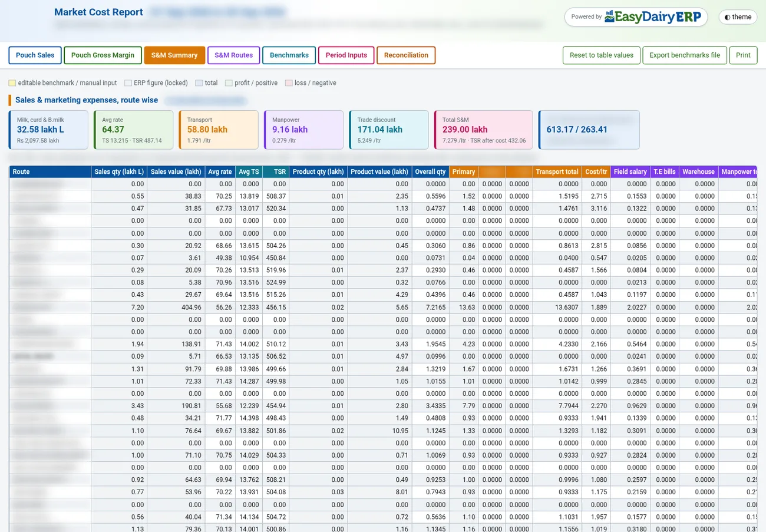The height and width of the screenshot is (532, 766).
Task: Select the S&M Summary tab
Action: click(174, 55)
